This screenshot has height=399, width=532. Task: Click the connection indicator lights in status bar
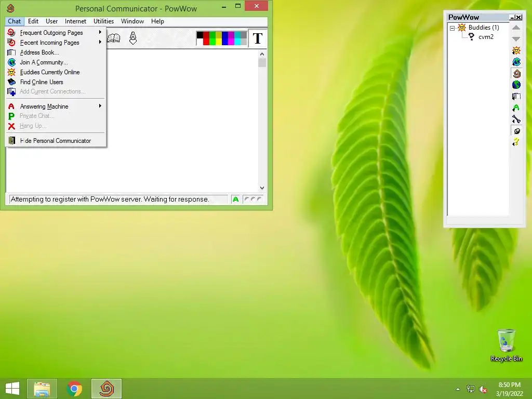click(253, 199)
